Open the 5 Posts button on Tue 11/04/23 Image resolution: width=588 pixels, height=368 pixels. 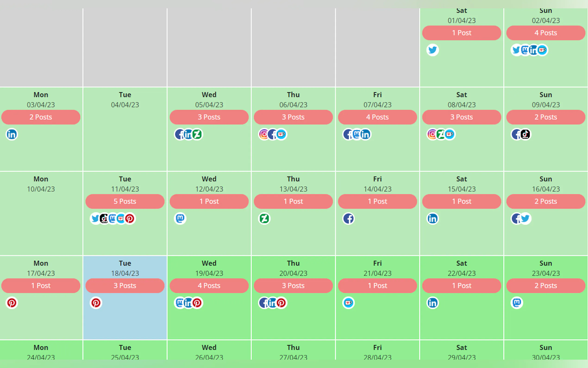[125, 201]
